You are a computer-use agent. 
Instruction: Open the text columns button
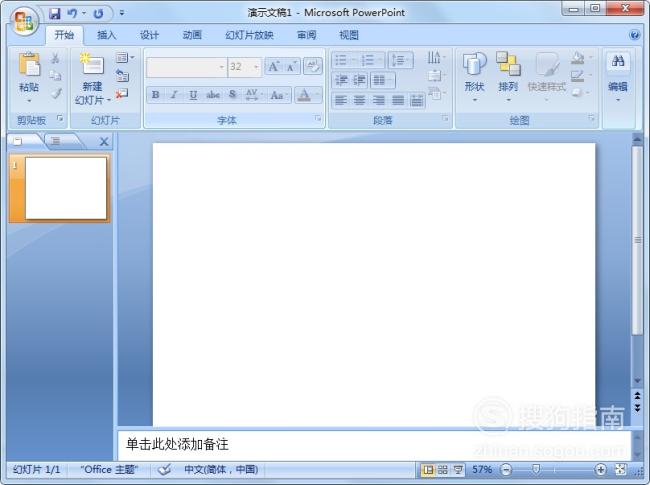coord(382,80)
